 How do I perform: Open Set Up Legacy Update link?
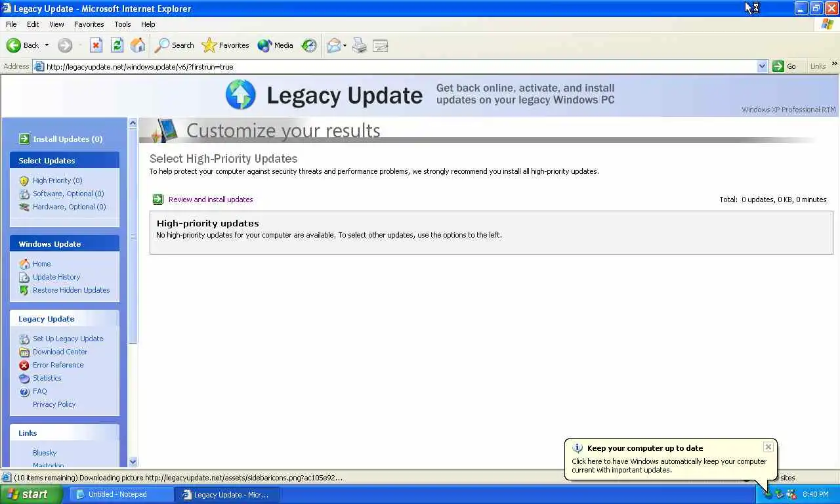(68, 339)
